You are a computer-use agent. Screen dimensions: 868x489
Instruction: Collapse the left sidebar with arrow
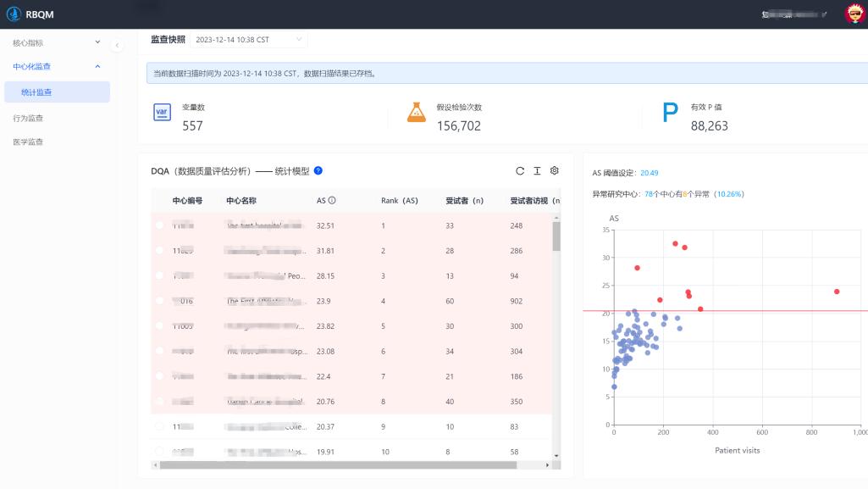(x=117, y=46)
